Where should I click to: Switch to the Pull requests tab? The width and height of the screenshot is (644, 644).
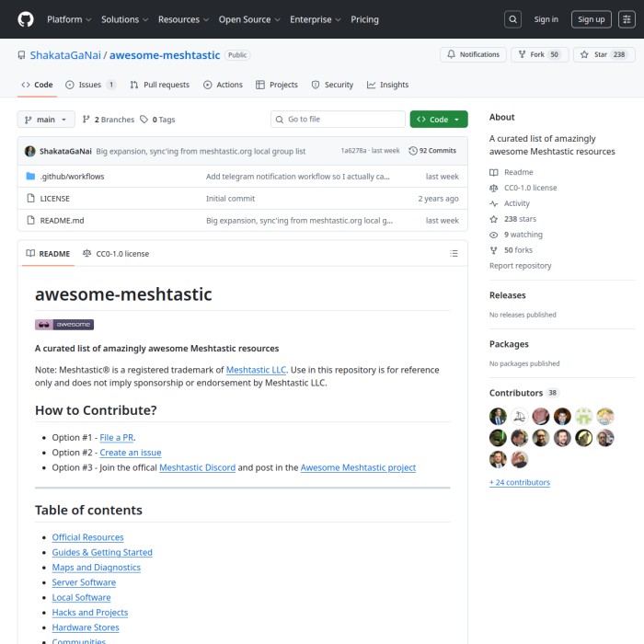point(159,85)
